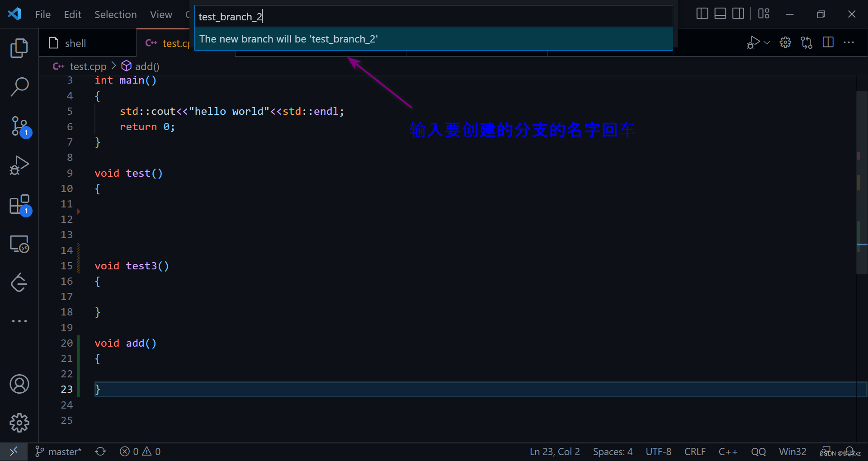Open More Actions ellipsis in editor toolbar
Screen dimensions: 868x461
tap(849, 42)
